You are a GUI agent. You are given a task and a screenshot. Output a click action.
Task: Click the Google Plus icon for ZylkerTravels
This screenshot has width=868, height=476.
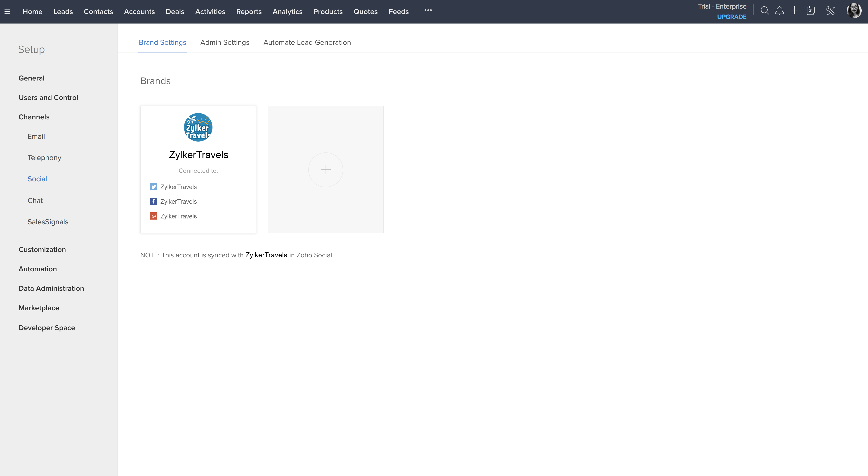(x=153, y=216)
